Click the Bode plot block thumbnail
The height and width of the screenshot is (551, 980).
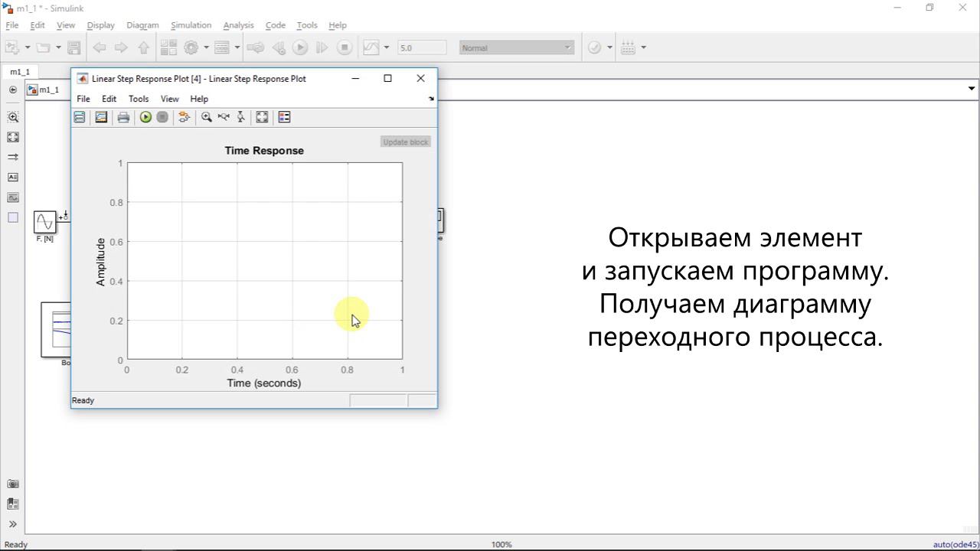56,329
